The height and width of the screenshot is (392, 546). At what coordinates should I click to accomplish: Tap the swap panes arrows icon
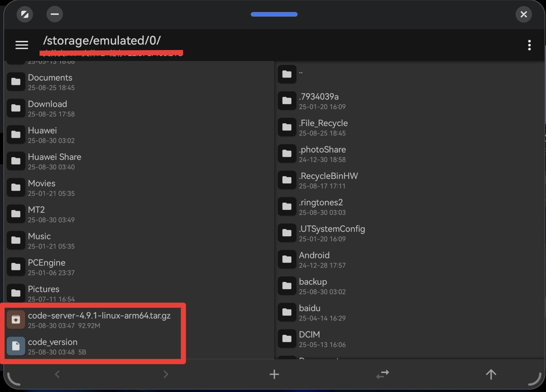click(383, 374)
